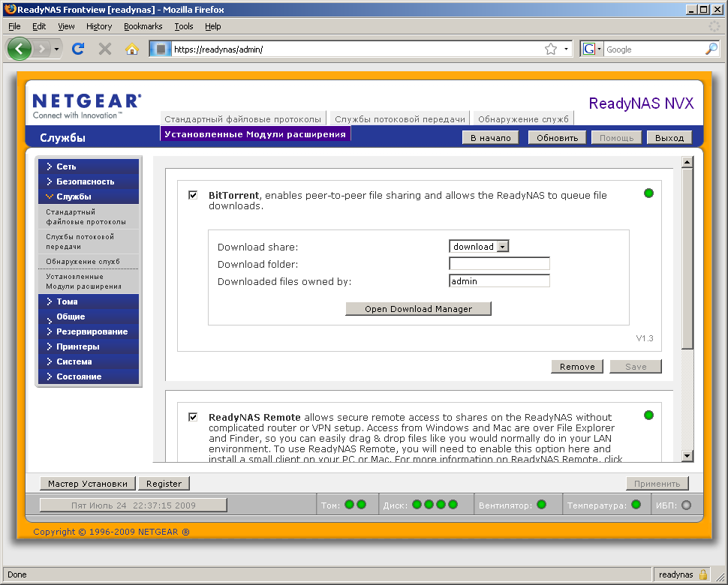
Task: Click the search magnifier icon
Action: click(711, 49)
